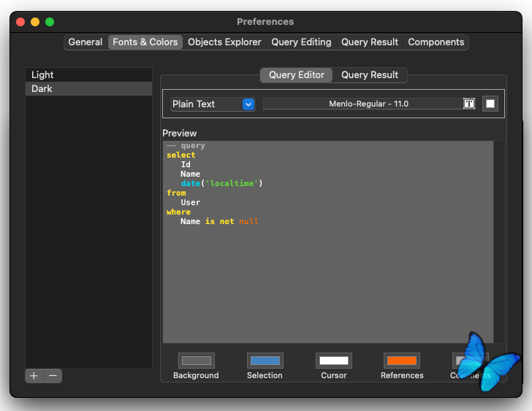The height and width of the screenshot is (411, 532).
Task: Go to the Components tab
Action: tap(436, 42)
